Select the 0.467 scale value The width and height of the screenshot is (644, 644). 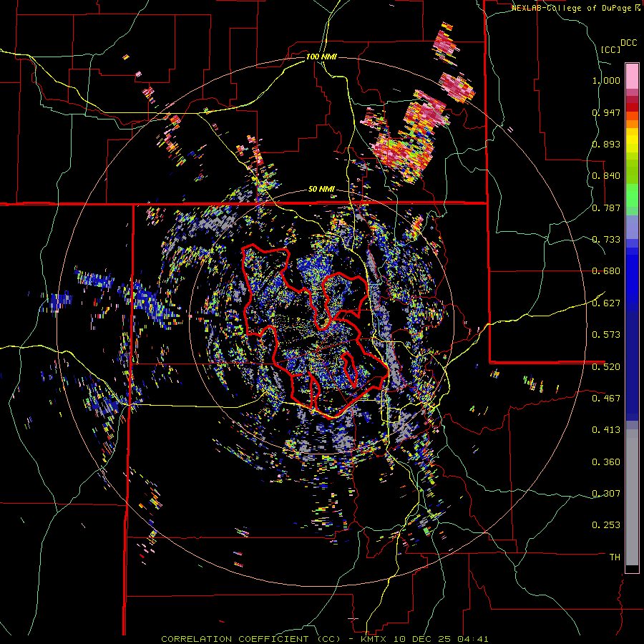606,399
